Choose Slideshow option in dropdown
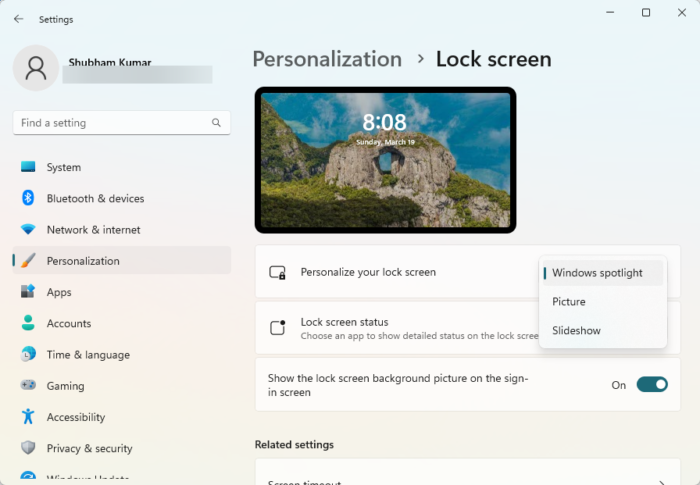Image resolution: width=700 pixels, height=485 pixels. pos(603,330)
